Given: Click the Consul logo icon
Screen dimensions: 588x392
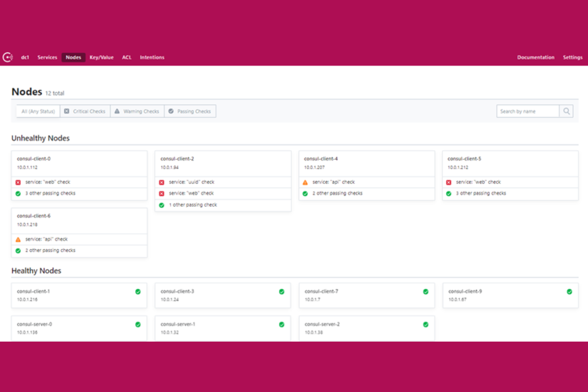Looking at the screenshot, I should pyautogui.click(x=8, y=57).
